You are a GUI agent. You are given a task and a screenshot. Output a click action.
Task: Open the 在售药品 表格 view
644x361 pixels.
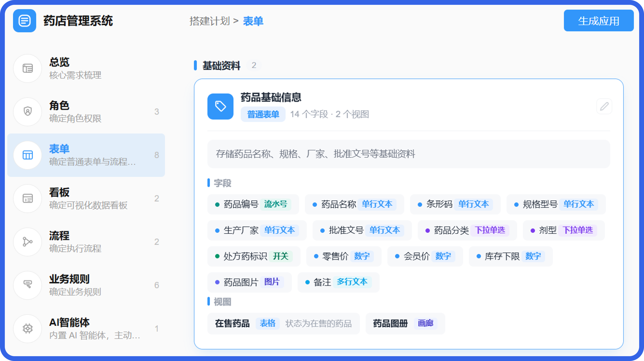point(283,323)
